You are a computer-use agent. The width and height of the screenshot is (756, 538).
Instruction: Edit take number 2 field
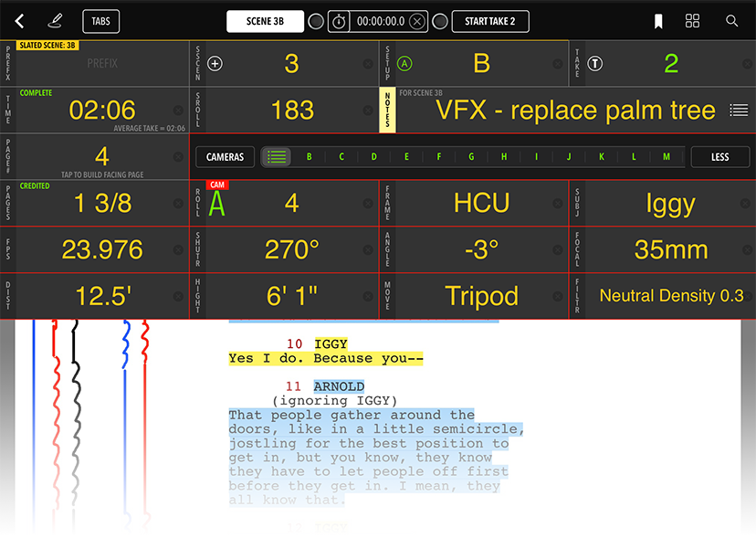click(671, 63)
